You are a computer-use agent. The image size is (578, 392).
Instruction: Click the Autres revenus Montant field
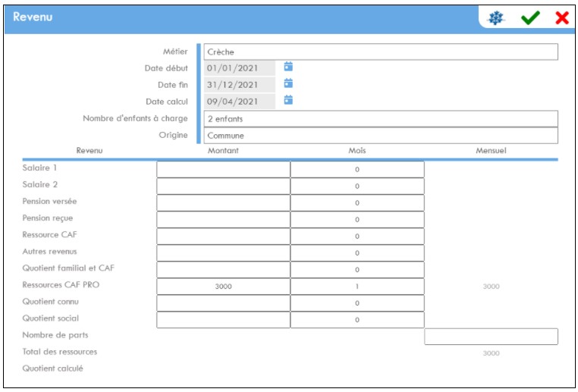(x=223, y=253)
